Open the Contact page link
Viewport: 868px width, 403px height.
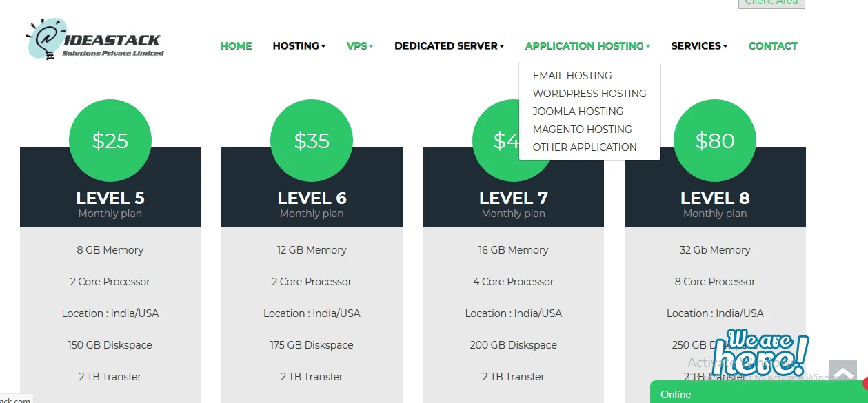click(x=773, y=46)
